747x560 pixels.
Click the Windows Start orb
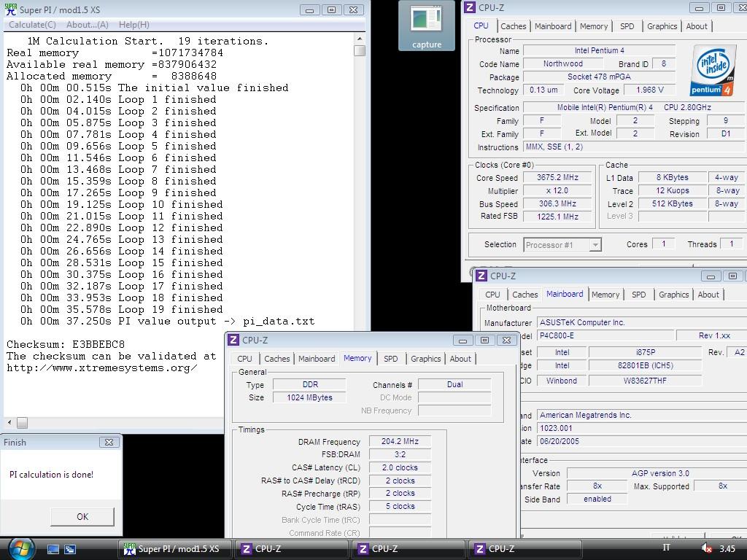point(21,549)
